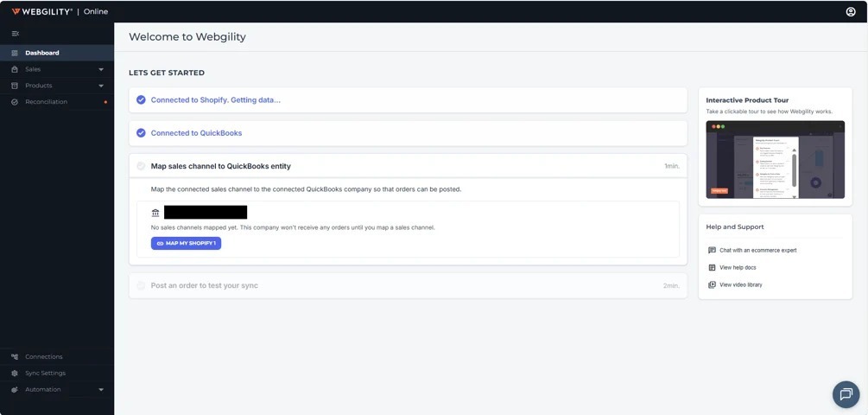The width and height of the screenshot is (868, 415).
Task: Click the Online label in header
Action: point(96,11)
